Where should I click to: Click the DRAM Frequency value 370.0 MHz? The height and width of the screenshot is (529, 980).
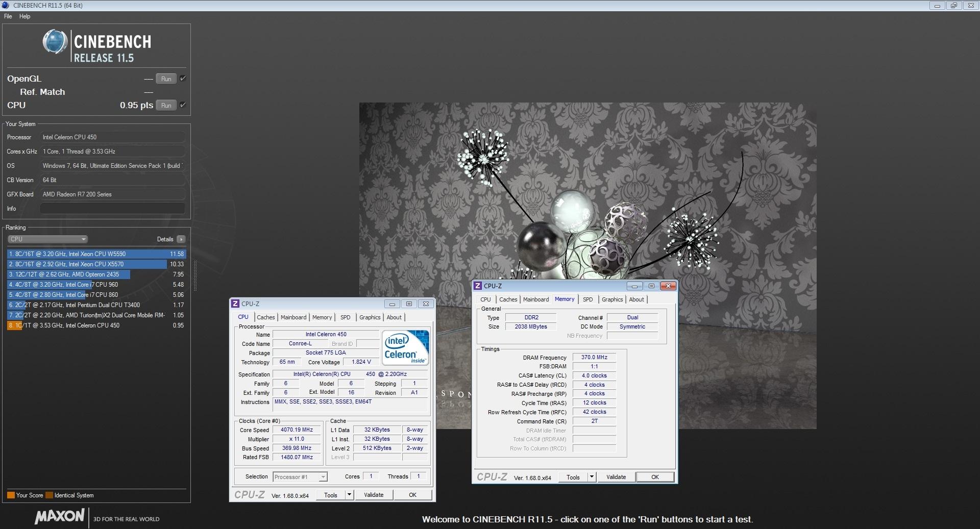click(594, 358)
